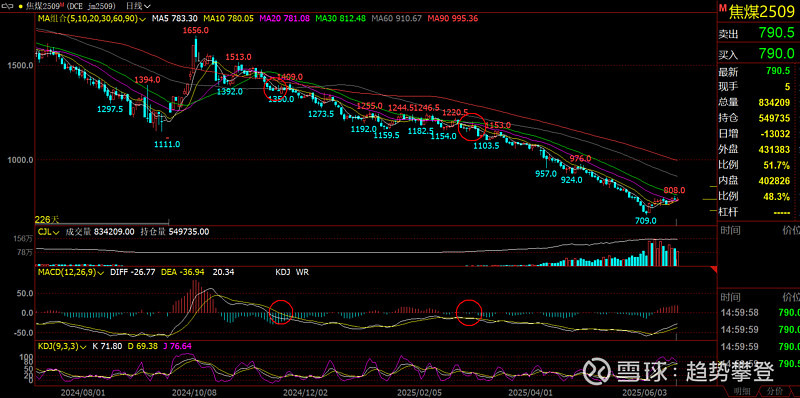Click the 1297.5 price label
Screen dimensions: 800x398
pos(111,109)
